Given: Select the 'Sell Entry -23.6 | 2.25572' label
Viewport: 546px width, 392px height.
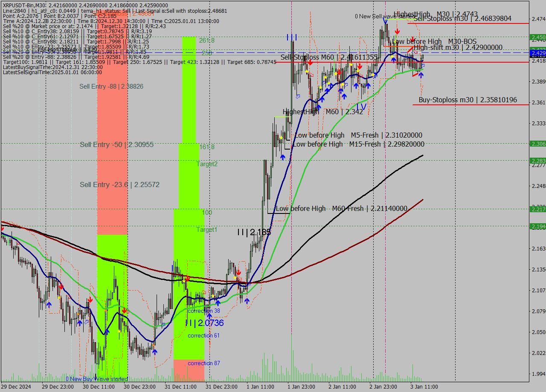Looking at the screenshot, I should point(119,185).
